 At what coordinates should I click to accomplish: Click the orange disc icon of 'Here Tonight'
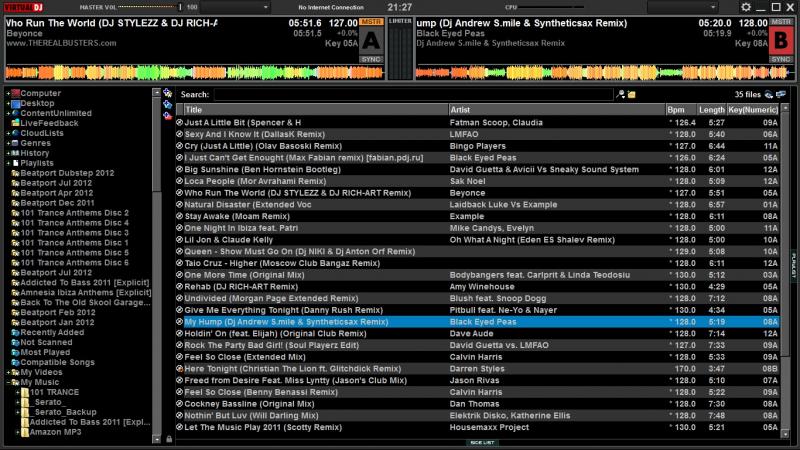(x=180, y=369)
